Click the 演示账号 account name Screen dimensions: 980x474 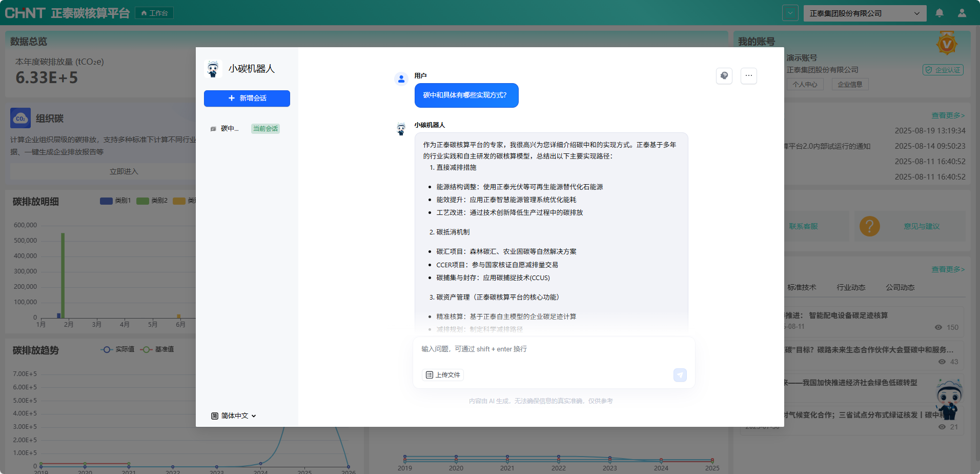point(802,58)
